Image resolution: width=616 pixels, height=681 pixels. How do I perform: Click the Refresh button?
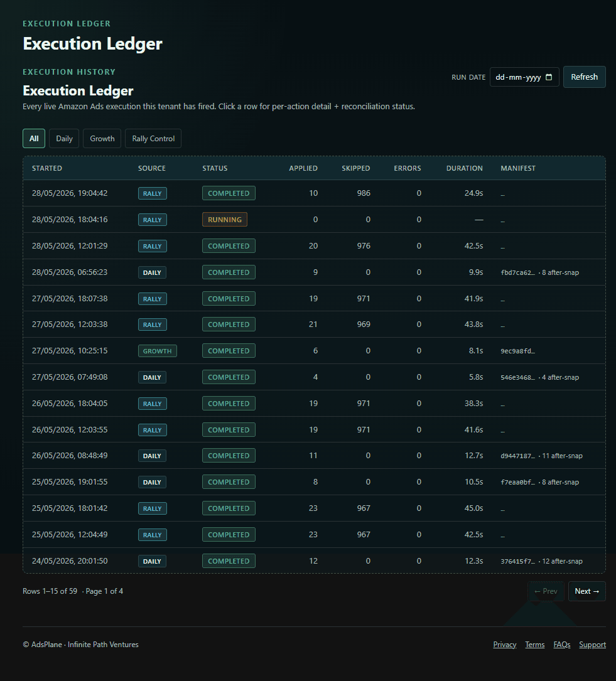(584, 77)
